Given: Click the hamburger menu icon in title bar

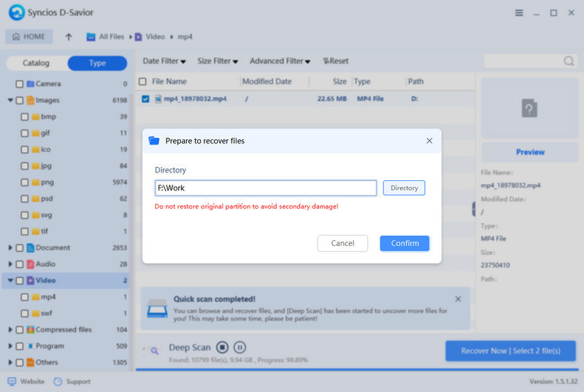Looking at the screenshot, I should [x=519, y=13].
